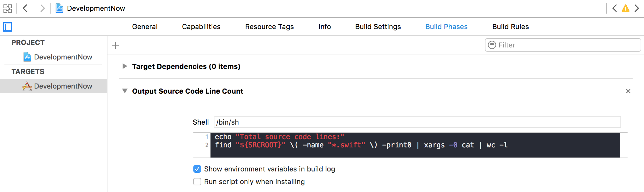Jump to next issue arrow

coord(637,8)
